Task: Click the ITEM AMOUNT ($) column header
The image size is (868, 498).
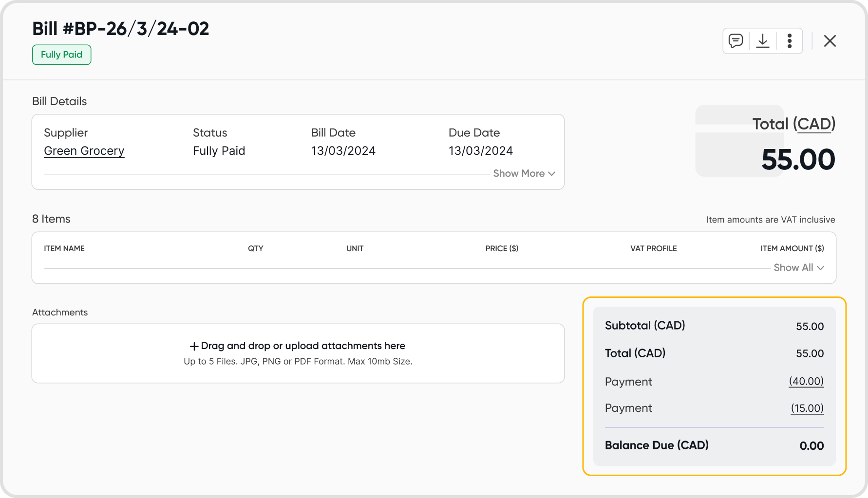Action: [792, 248]
